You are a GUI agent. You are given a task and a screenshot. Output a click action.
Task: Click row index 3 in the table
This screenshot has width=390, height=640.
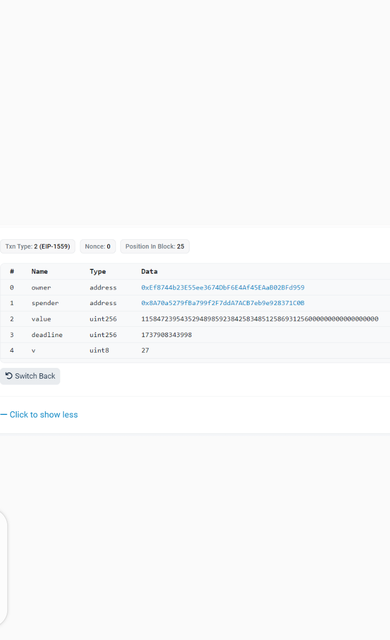(x=12, y=335)
